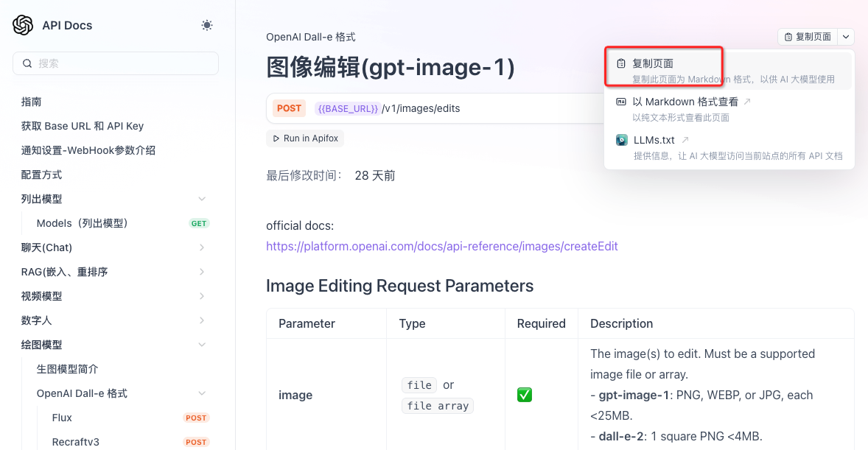The height and width of the screenshot is (450, 868).
Task: Open the 指南 sidebar page
Action: [x=32, y=102]
